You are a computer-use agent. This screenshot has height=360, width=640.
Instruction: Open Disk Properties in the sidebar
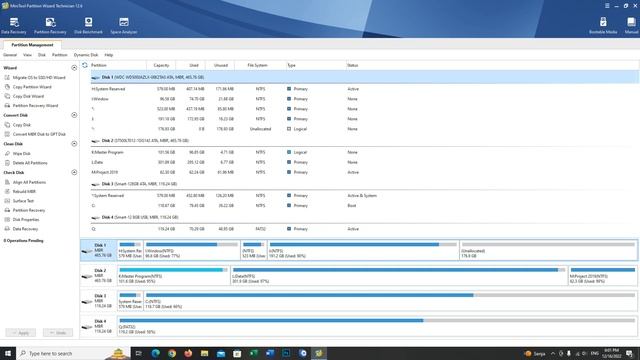coord(22,219)
